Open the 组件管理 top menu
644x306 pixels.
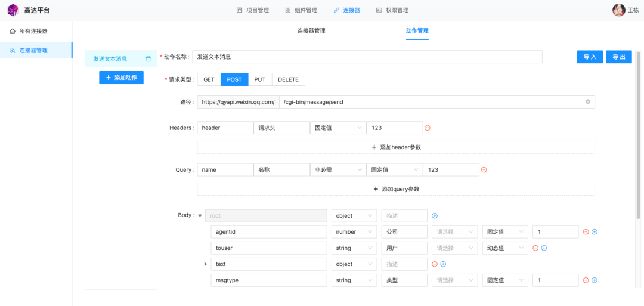tap(302, 10)
